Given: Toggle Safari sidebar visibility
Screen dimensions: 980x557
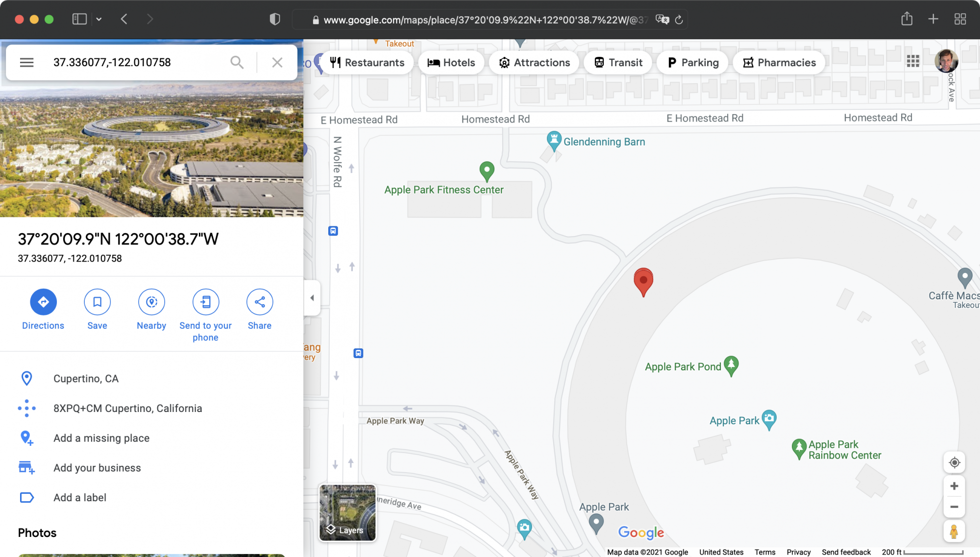Looking at the screenshot, I should pos(79,19).
